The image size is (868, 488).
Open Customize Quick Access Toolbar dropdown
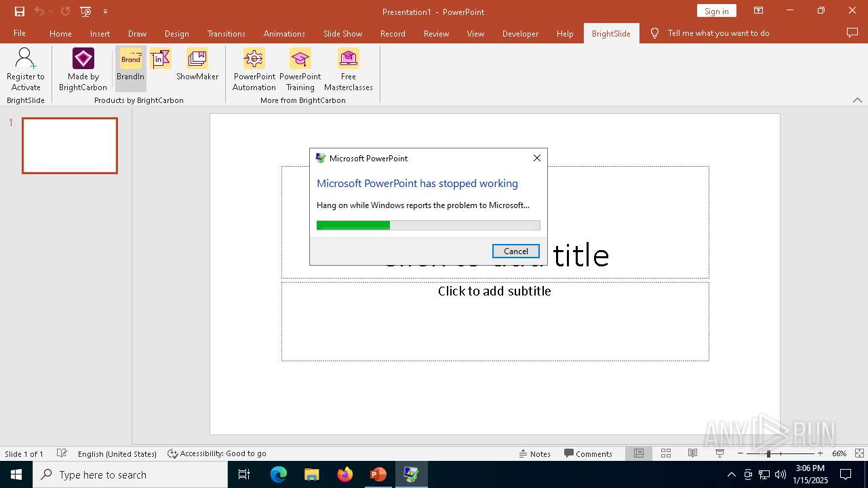click(x=105, y=12)
